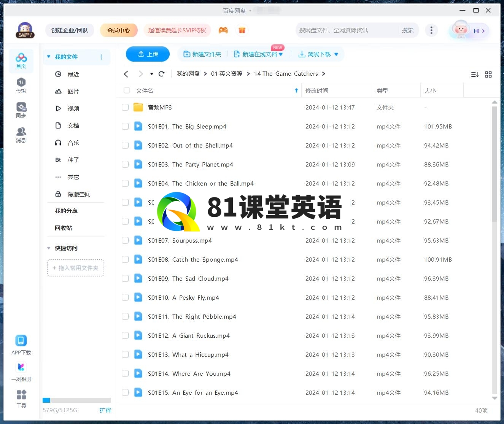504x424 pixels.
Task: Click the Hi mascot profile button
Action: click(469, 30)
